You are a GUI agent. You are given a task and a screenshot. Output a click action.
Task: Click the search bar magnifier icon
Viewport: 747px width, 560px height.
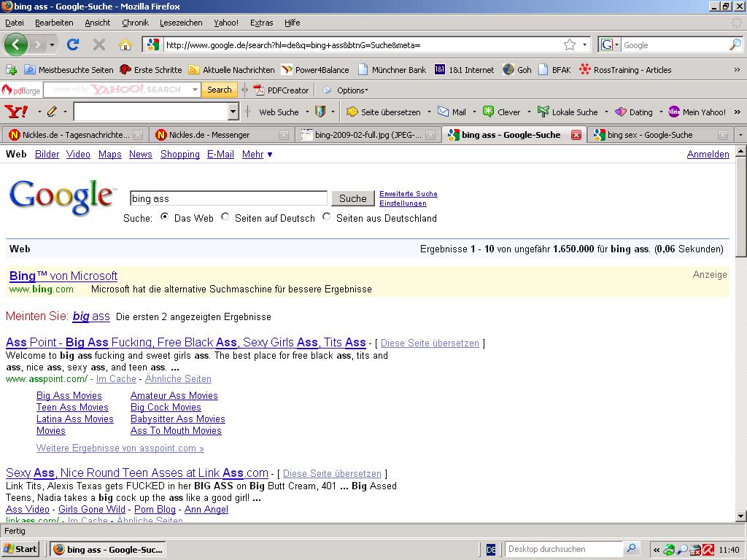pos(735,44)
